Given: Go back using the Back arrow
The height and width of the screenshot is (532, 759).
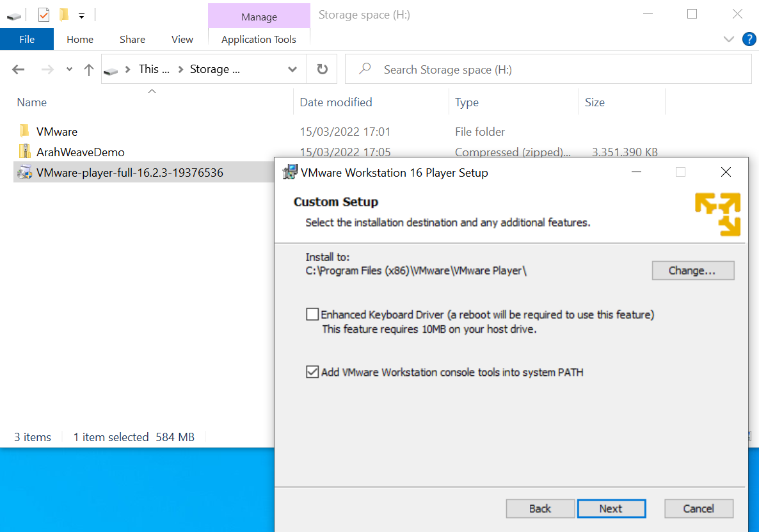Looking at the screenshot, I should pyautogui.click(x=19, y=69).
